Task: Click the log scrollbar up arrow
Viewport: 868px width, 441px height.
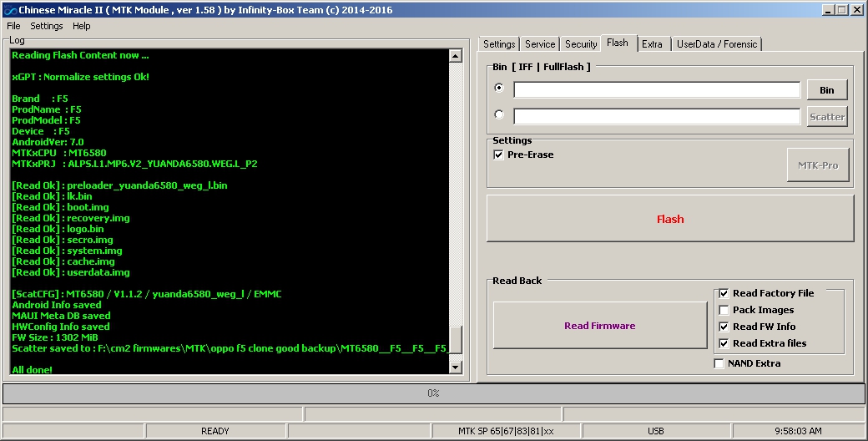Action: 455,55
